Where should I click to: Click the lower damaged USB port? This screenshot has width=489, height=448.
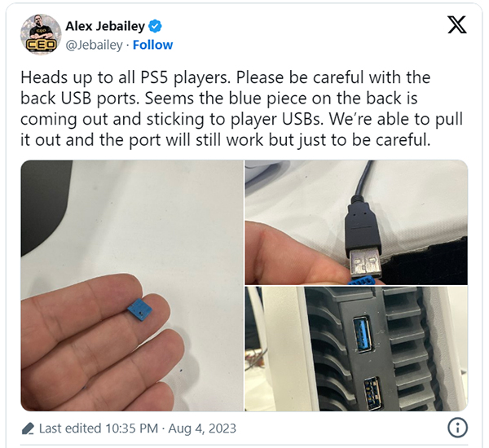point(372,393)
